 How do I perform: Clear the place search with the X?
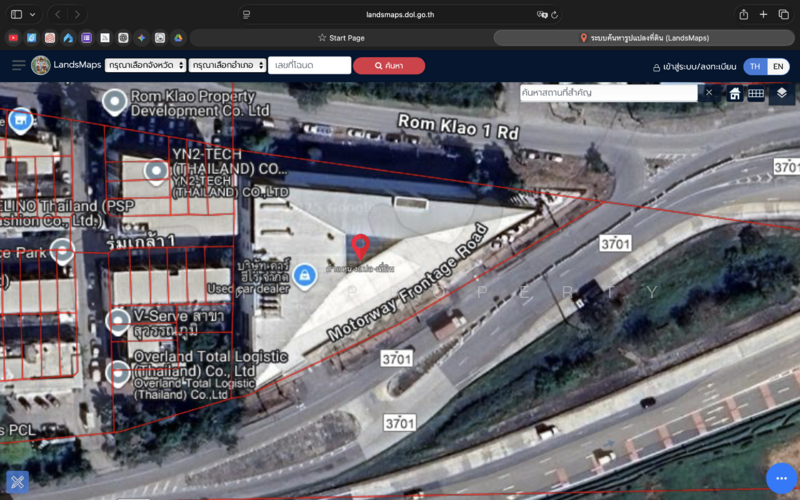coord(709,92)
